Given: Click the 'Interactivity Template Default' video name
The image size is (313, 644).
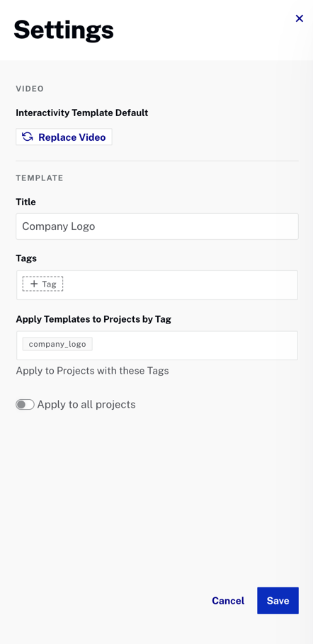Looking at the screenshot, I should (82, 113).
